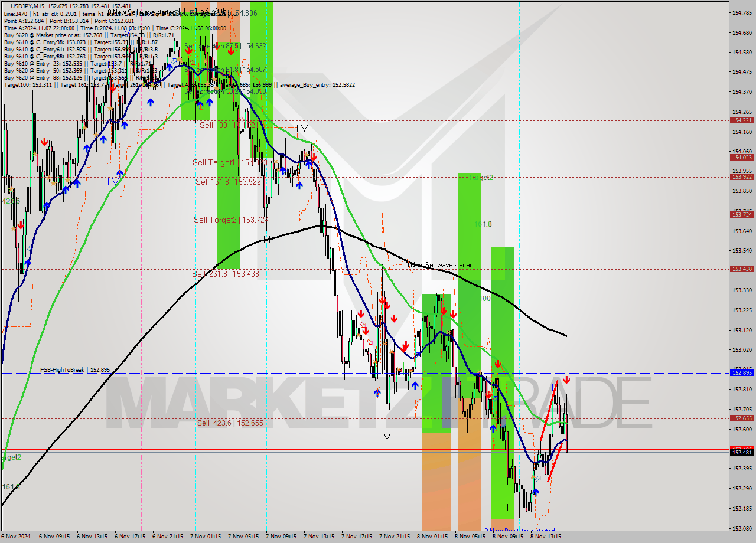Click 154.580 on the price axis

742,52
